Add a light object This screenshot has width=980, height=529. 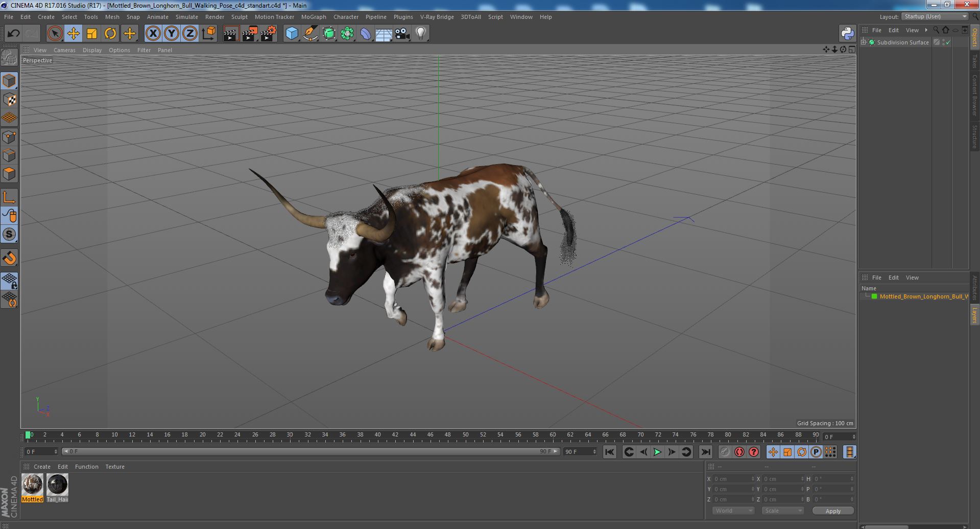pos(421,34)
